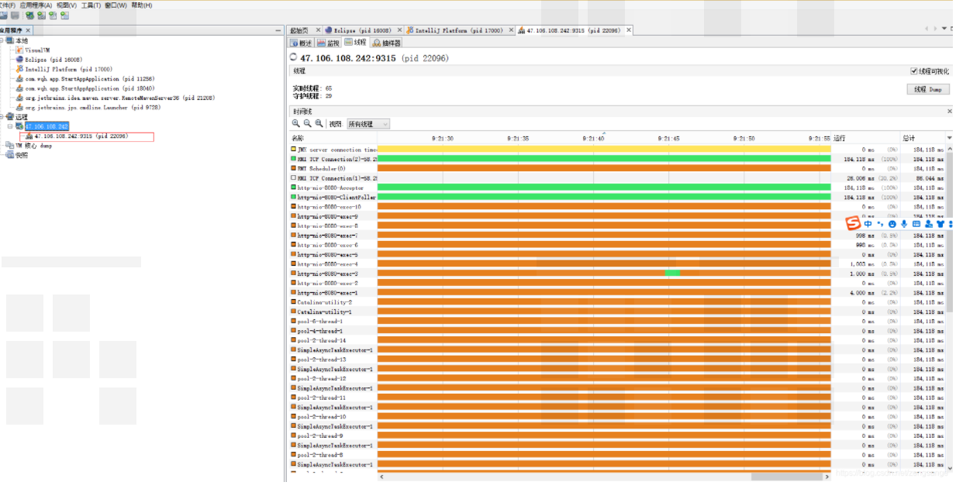The image size is (980, 489).
Task: Click the VM 核心 dump node icon
Action: coord(10,146)
